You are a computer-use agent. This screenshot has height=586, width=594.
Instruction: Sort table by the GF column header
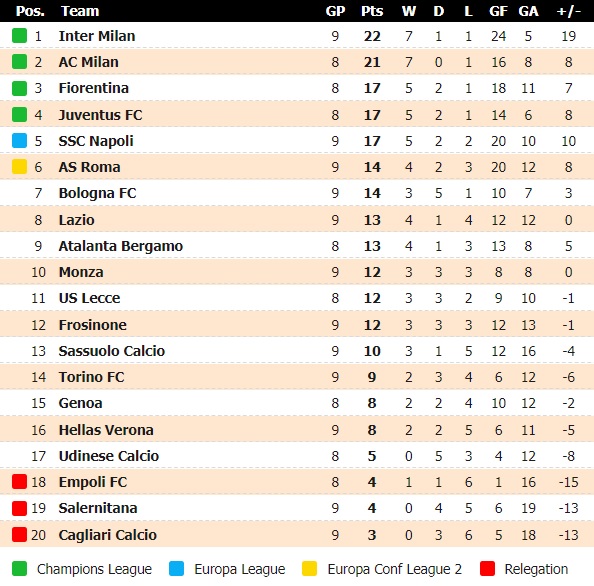pos(498,11)
